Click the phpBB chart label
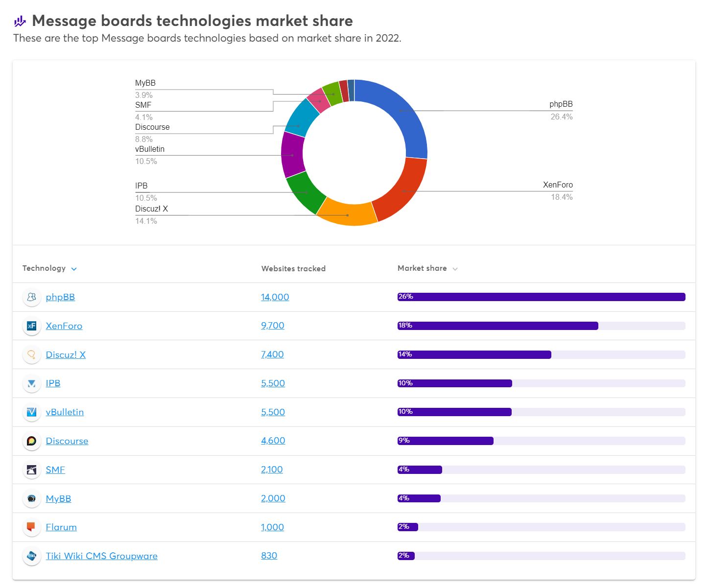 point(561,104)
